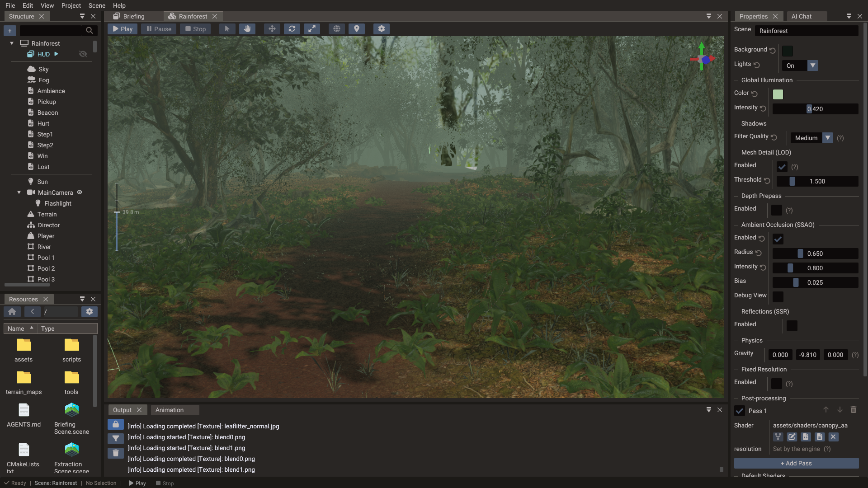Click the Structure search magnifier icon

pyautogui.click(x=89, y=31)
